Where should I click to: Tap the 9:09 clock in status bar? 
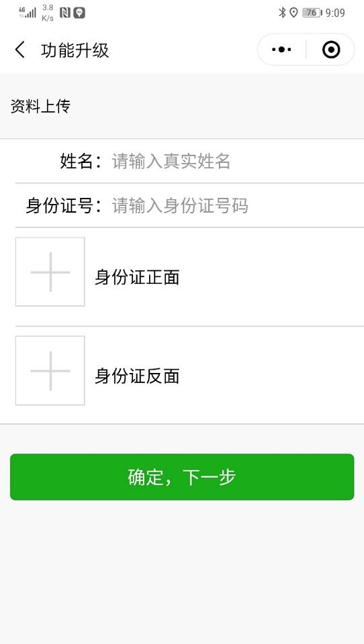[335, 13]
